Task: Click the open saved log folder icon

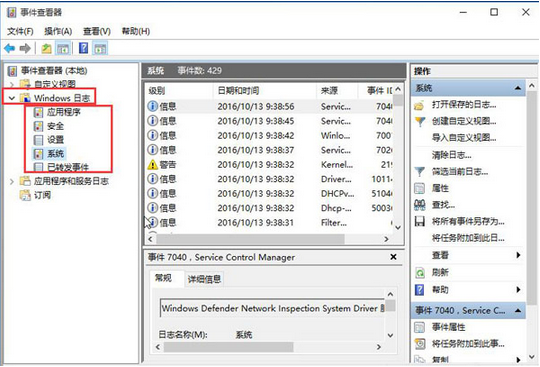Action: click(x=419, y=105)
